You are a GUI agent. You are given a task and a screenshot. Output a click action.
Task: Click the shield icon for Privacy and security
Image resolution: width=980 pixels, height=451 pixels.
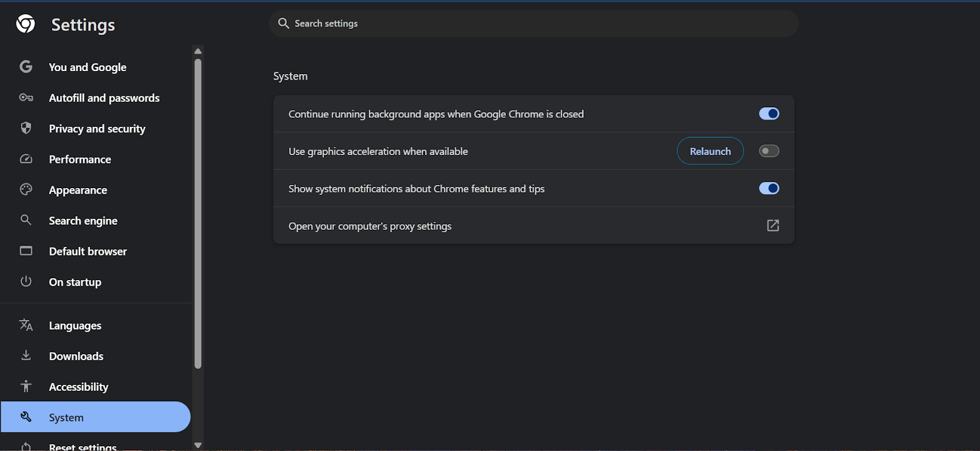[x=26, y=128]
